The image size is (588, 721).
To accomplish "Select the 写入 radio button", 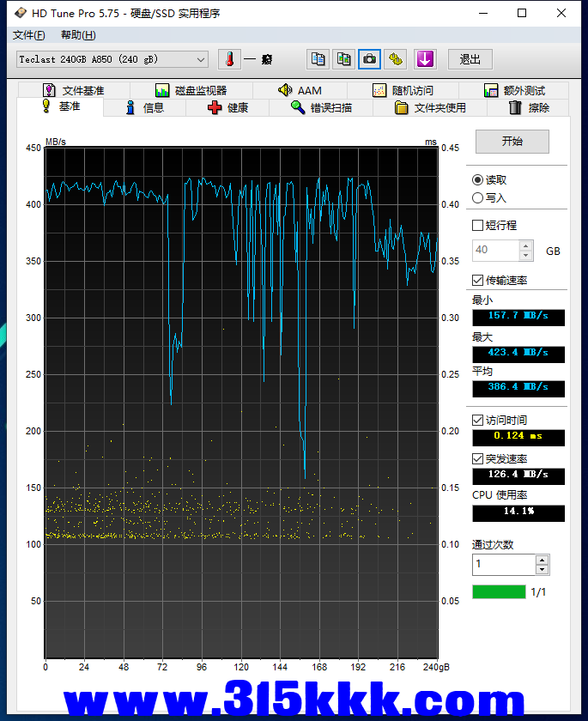I will click(489, 197).
